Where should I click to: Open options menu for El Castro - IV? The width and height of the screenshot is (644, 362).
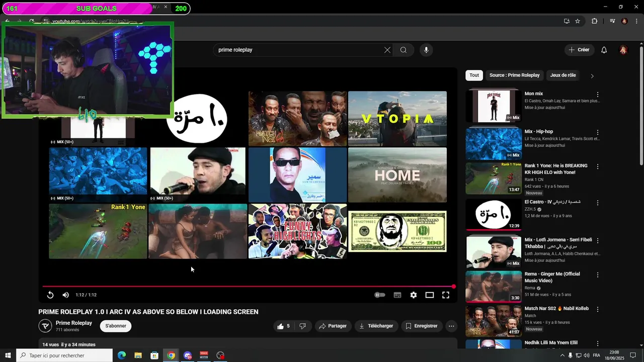tap(598, 203)
